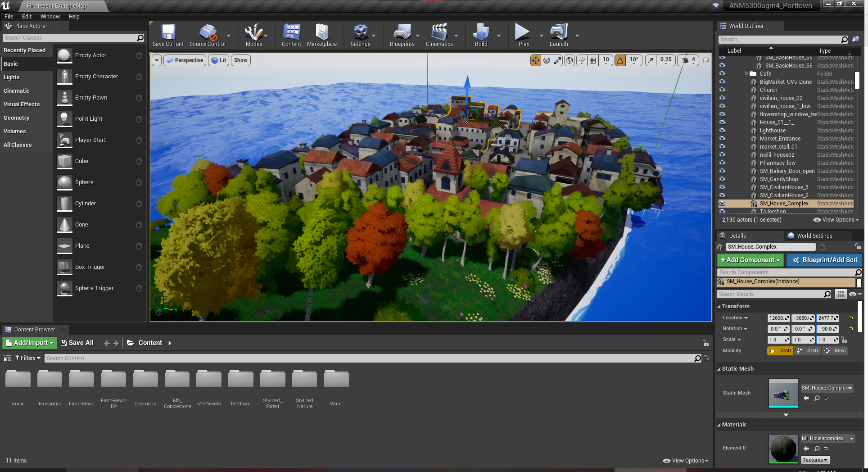Click the Search Content input field
Screen dimensions: 868x472
point(369,358)
